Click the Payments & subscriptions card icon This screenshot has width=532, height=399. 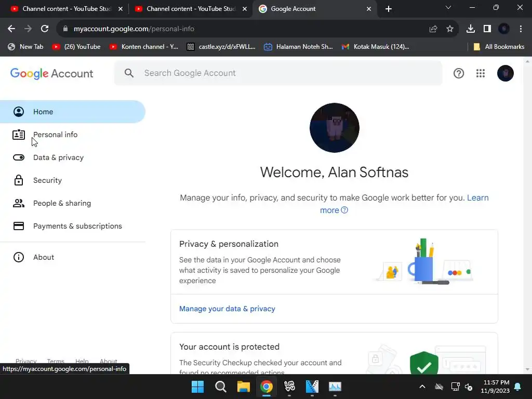19,226
